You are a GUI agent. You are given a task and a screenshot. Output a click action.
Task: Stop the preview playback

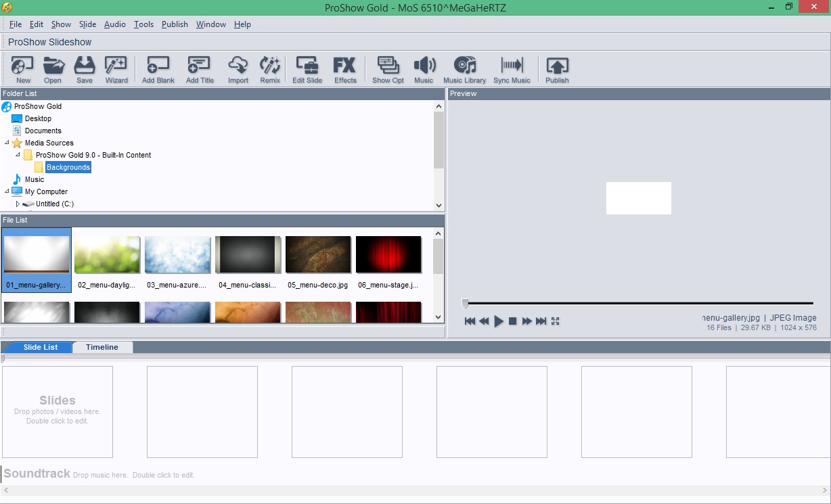pos(513,321)
